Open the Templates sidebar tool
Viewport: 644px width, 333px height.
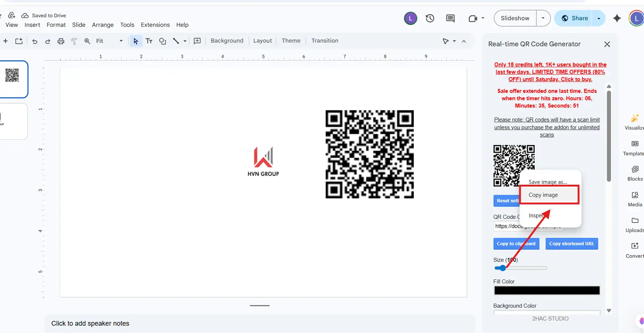pyautogui.click(x=634, y=148)
